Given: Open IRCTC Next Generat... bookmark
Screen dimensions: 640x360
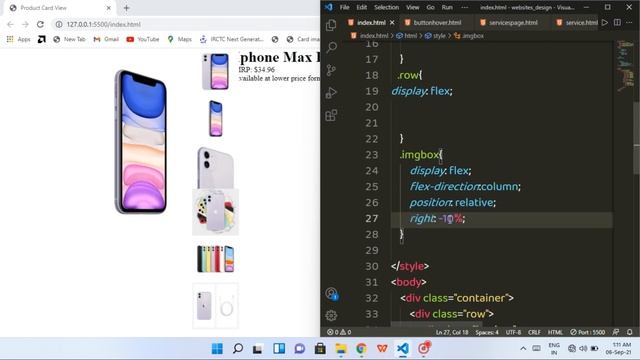Looking at the screenshot, I should click(231, 39).
